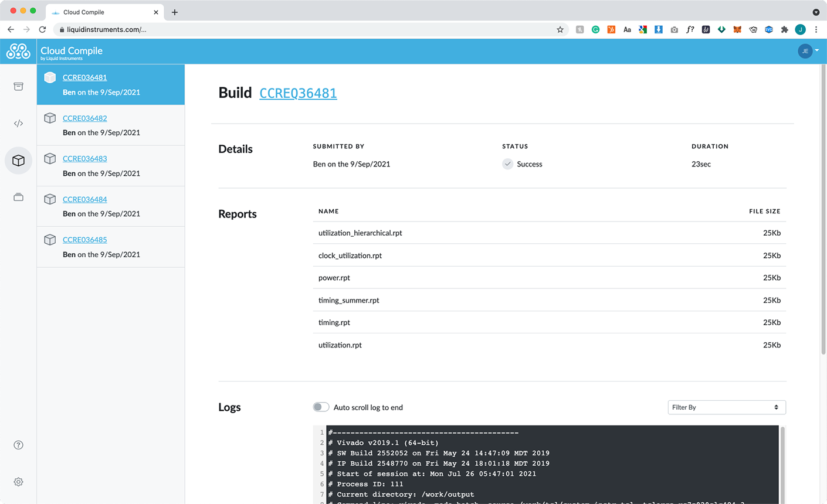Image resolution: width=827 pixels, height=504 pixels.
Task: Select build CCRE036482 in the list
Action: [84, 118]
